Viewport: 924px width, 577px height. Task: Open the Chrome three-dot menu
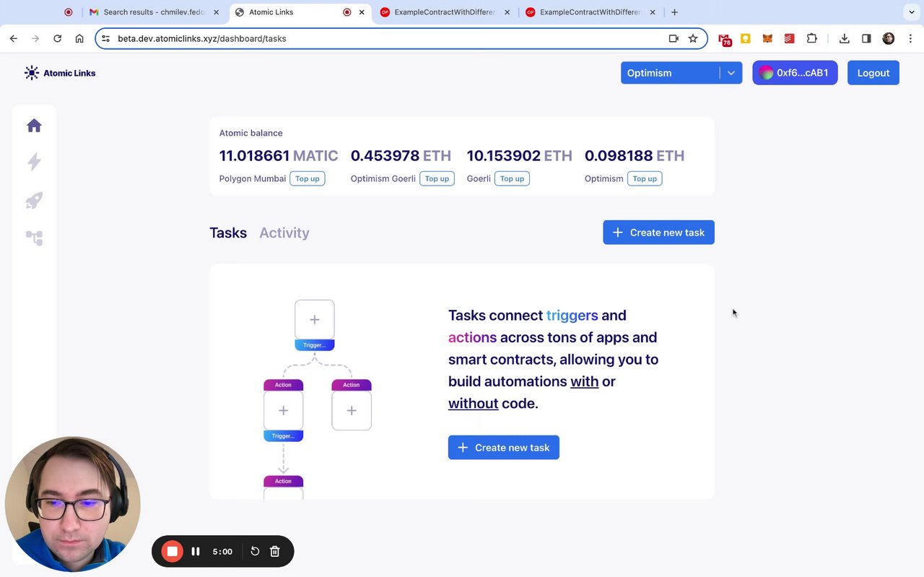pyautogui.click(x=910, y=38)
